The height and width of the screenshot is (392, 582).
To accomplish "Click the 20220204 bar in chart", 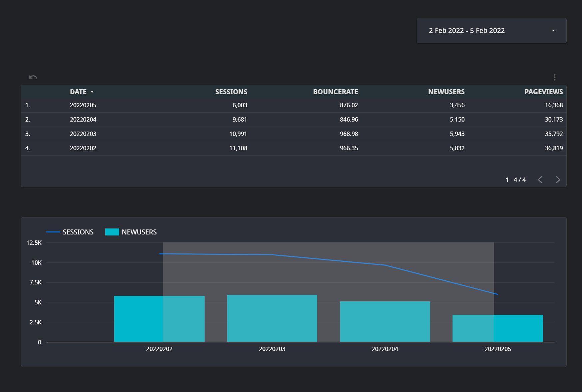I will coord(385,321).
